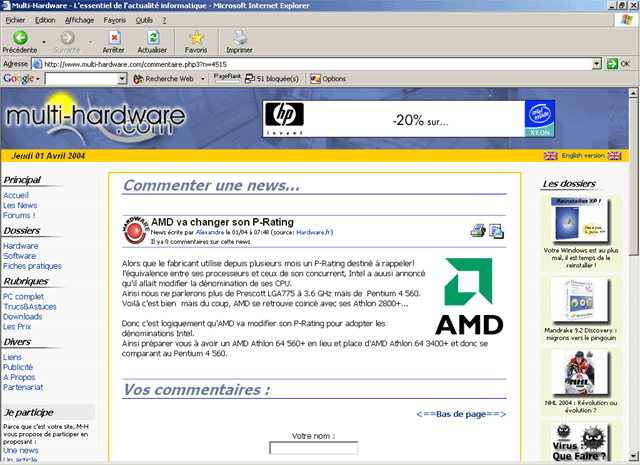Click the multi-hardware.com site logo
The image size is (640, 465).
pos(96,118)
